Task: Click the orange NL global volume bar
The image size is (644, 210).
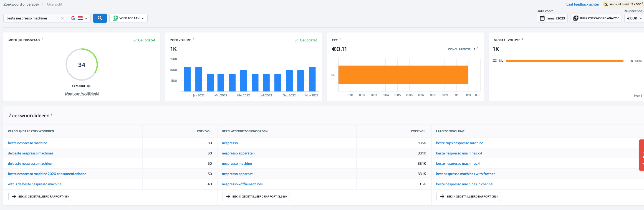Action: pyautogui.click(x=565, y=61)
